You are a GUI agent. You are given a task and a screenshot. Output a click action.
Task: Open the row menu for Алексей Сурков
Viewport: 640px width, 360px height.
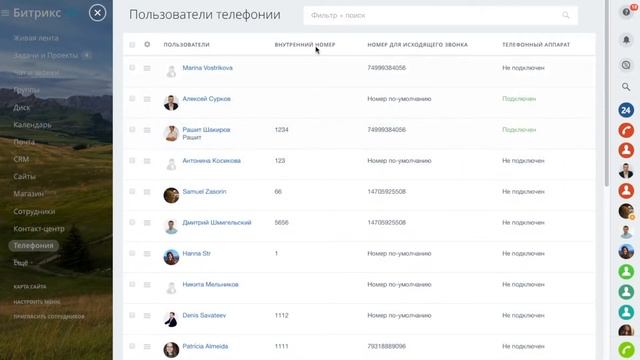pos(147,99)
